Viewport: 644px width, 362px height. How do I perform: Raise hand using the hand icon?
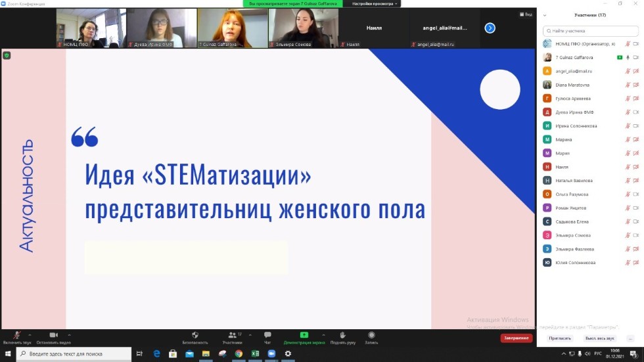point(342,335)
